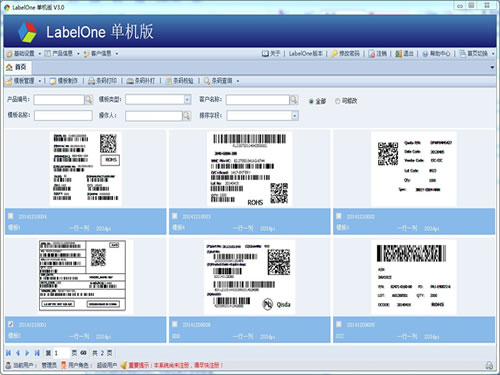Open the 模板类型 dropdown list
Viewport: 500px width, 375px height.
point(187,100)
